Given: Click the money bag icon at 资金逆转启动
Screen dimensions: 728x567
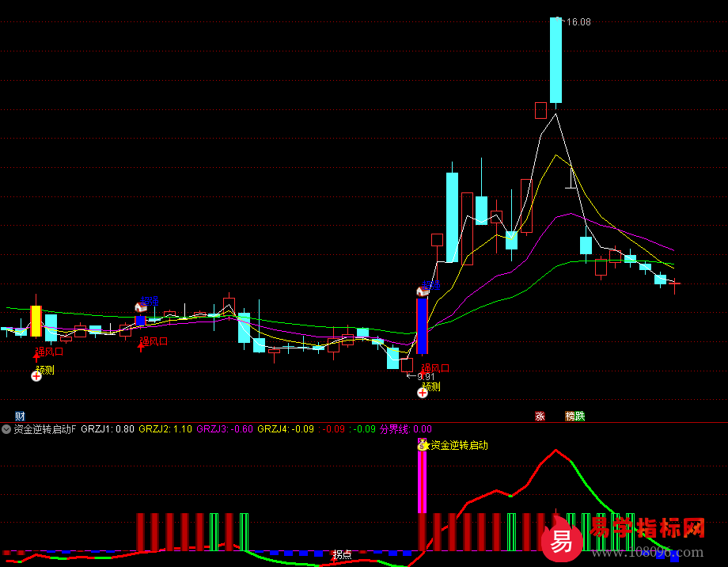Looking at the screenshot, I should [x=423, y=445].
